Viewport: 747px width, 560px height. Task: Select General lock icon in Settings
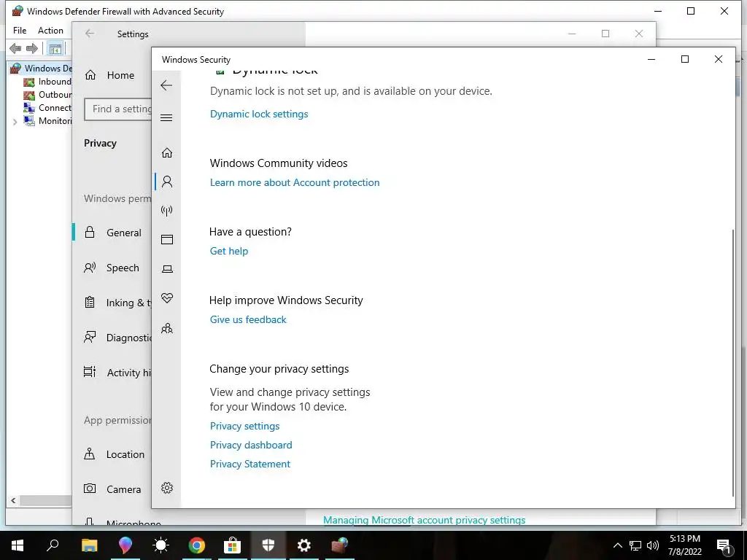90,233
